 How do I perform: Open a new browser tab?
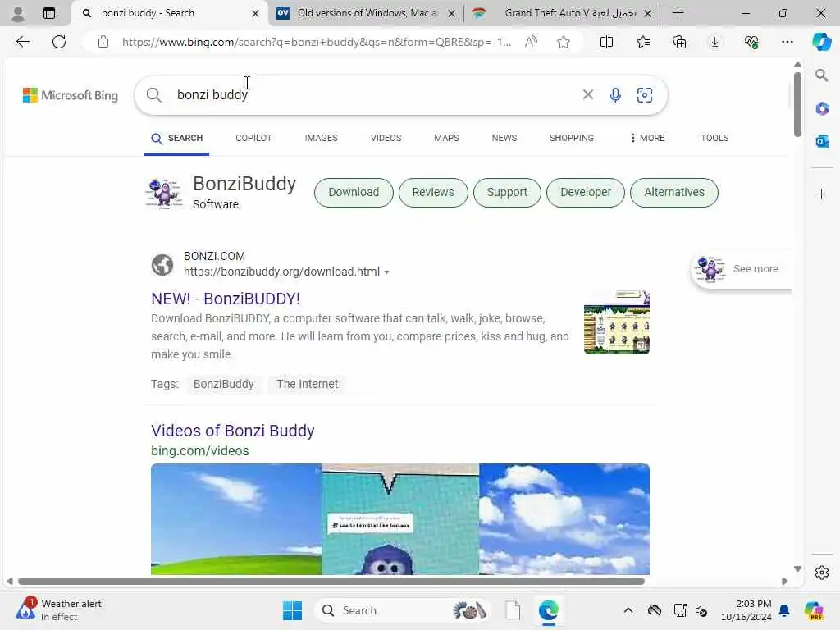point(678,13)
